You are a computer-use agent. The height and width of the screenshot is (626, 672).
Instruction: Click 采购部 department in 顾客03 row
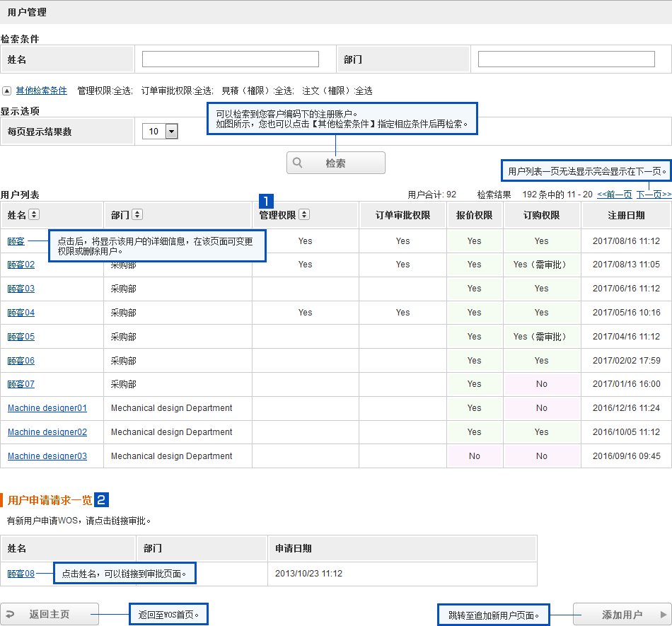click(x=123, y=289)
